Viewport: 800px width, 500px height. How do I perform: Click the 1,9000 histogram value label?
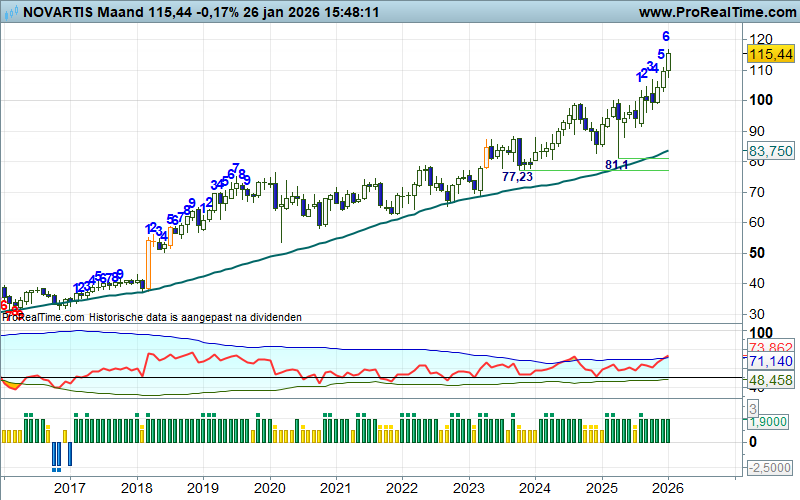[768, 422]
